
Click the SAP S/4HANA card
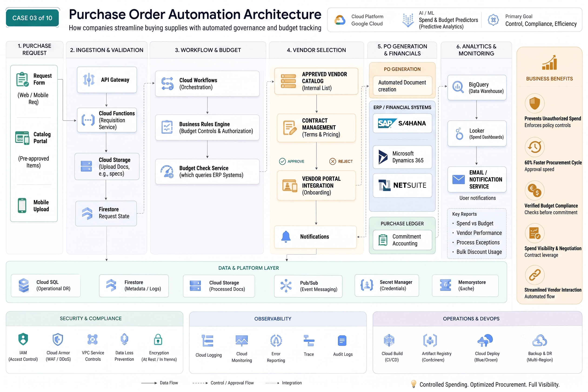click(x=402, y=123)
